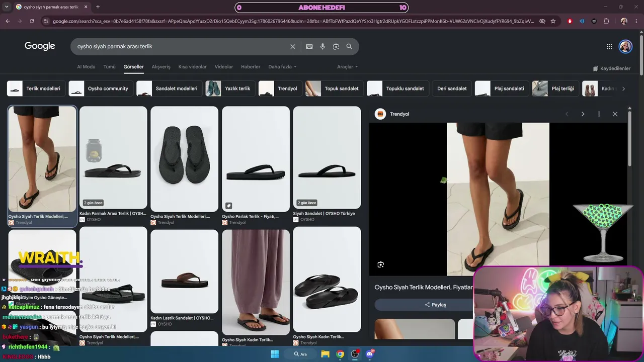Image resolution: width=644 pixels, height=362 pixels.
Task: Select the Görseller tab
Action: 134,67
